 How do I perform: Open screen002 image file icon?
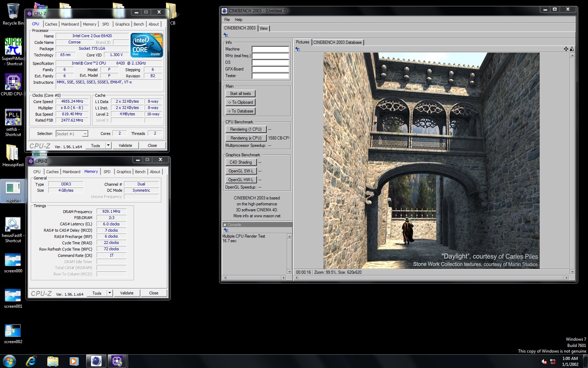13,334
